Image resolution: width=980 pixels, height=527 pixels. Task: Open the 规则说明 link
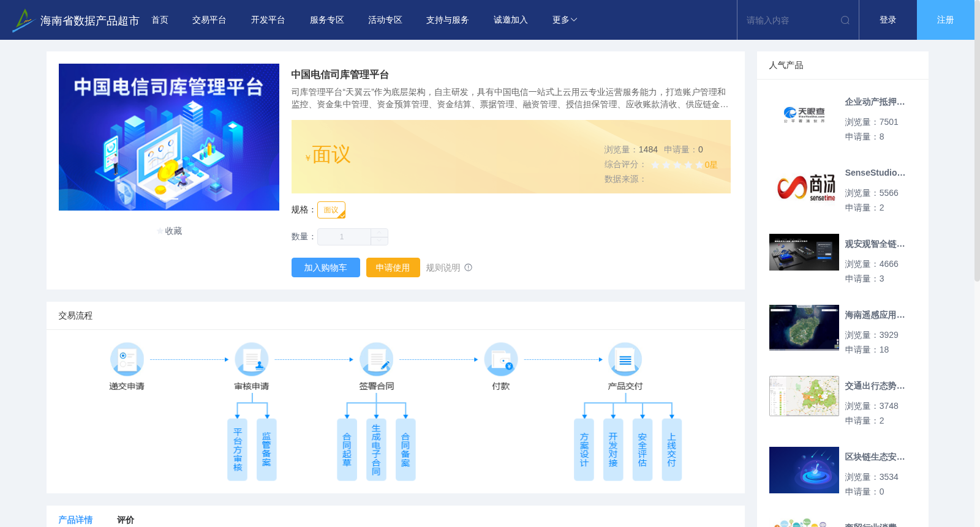coord(443,267)
